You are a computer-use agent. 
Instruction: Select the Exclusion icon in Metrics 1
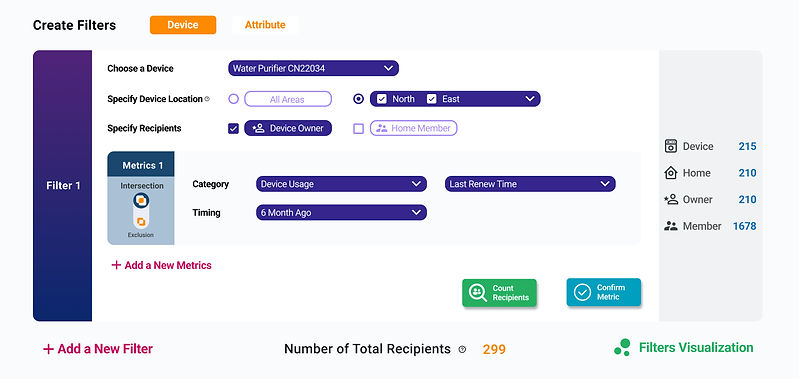pos(141,222)
